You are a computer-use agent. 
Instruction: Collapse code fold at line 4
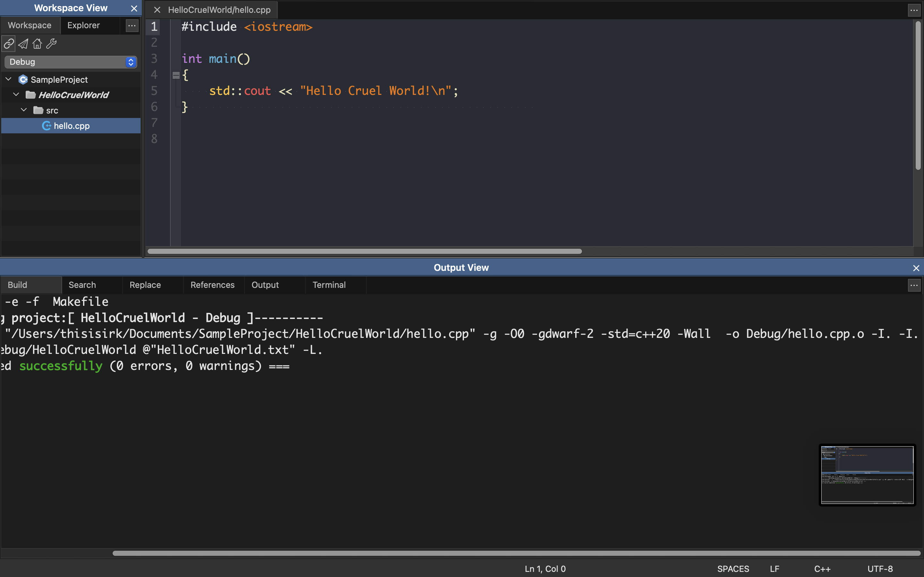(176, 75)
